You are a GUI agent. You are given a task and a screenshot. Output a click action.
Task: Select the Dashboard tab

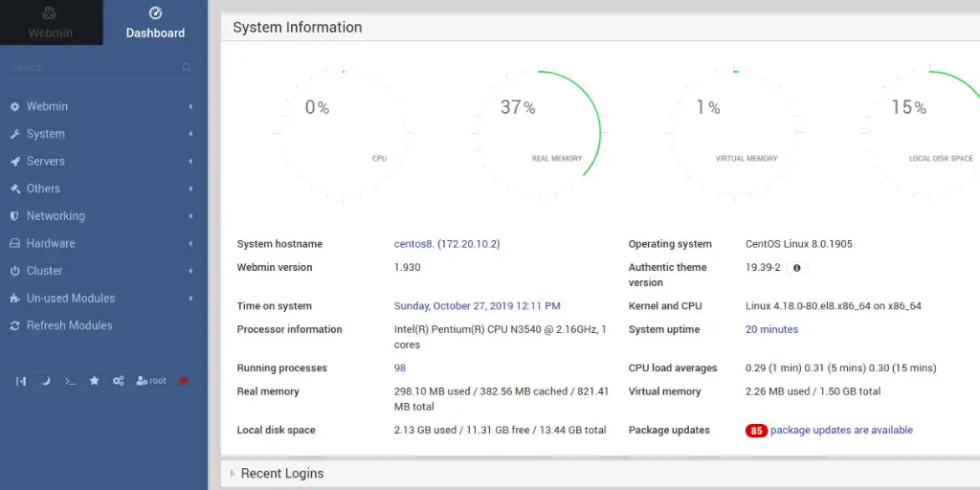tap(156, 23)
